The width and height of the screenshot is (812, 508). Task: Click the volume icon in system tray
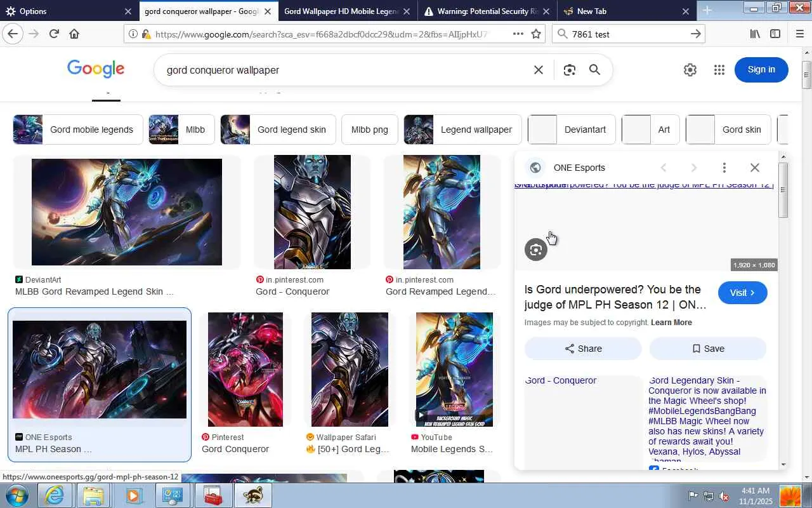coord(723,496)
